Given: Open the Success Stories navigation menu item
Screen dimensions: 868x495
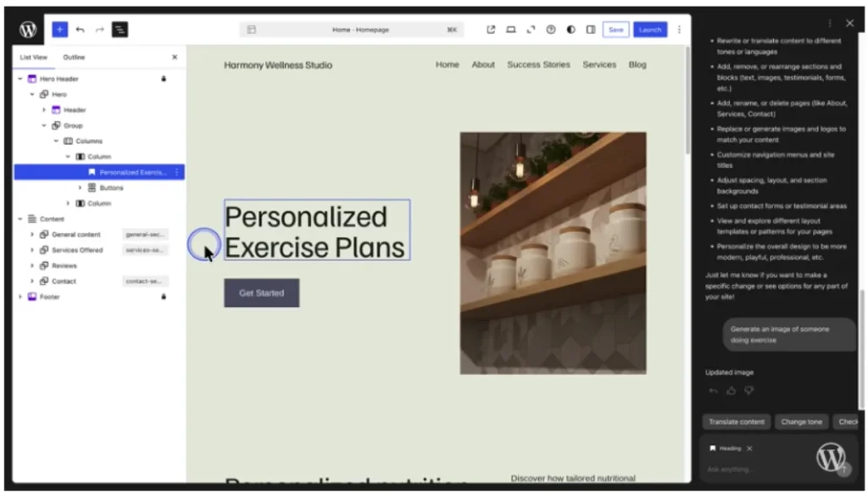Looking at the screenshot, I should click(x=538, y=64).
